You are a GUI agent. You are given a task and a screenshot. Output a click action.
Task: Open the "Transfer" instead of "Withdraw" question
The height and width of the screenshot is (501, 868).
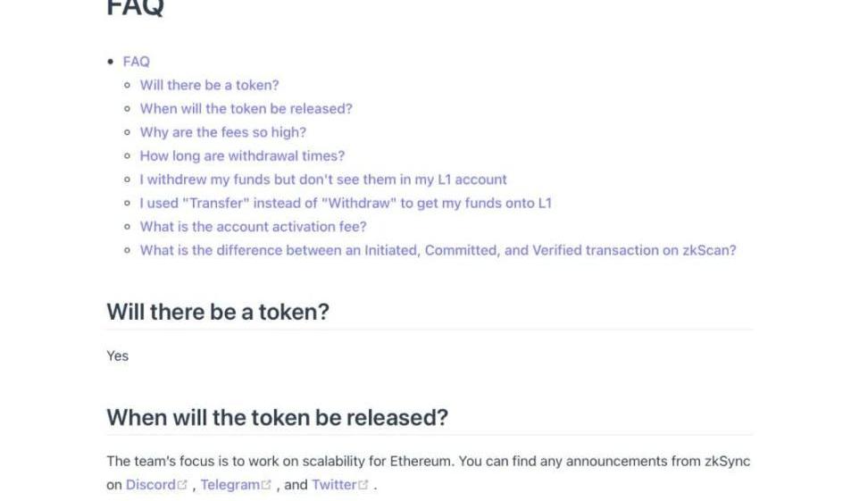pyautogui.click(x=346, y=203)
